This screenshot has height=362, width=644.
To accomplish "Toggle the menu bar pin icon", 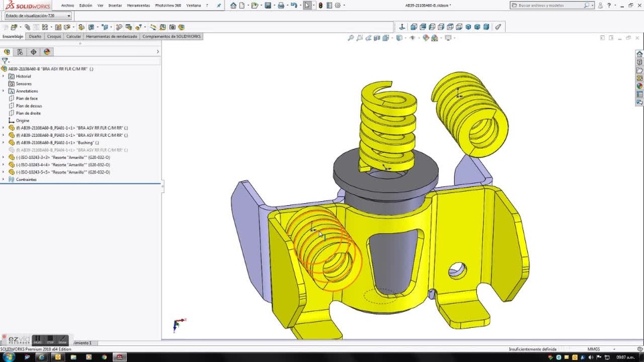I will click(219, 5).
